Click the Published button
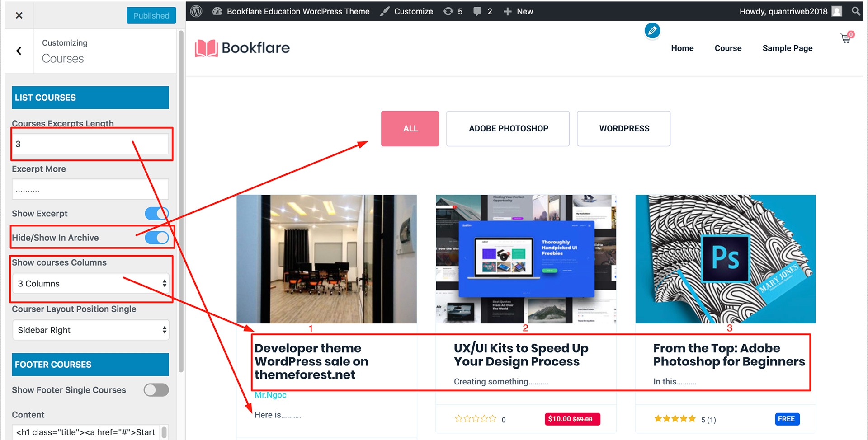 click(151, 15)
